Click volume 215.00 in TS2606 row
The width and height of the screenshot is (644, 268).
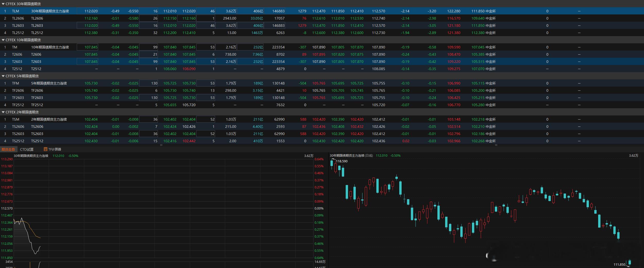[230, 127]
